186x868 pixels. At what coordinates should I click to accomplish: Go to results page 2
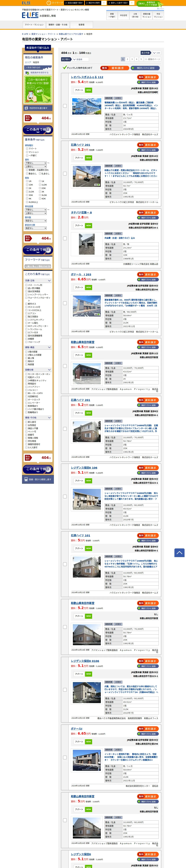(x=127, y=59)
